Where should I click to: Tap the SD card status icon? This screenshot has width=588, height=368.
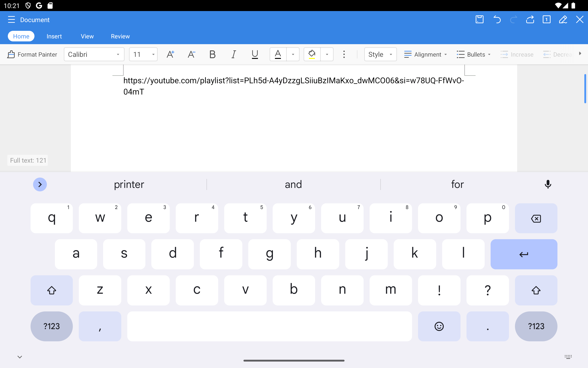50,5
